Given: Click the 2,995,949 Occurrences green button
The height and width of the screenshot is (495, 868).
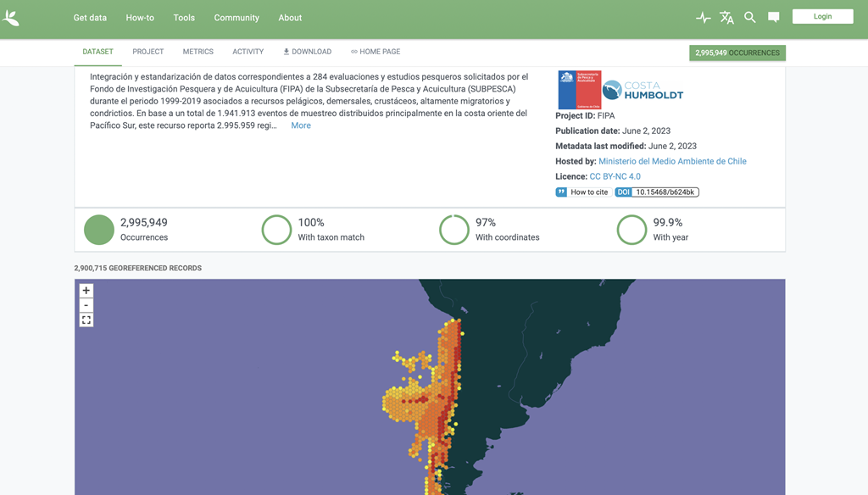Looking at the screenshot, I should 737,53.
